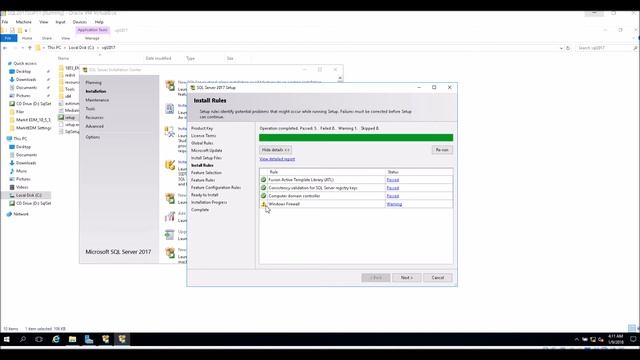Select Feature Selection step in setup sidebar
Image resolution: width=640 pixels, height=360 pixels.
[x=207, y=173]
